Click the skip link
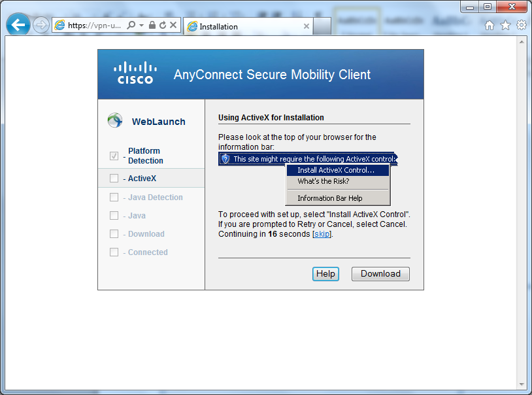The image size is (532, 395). [322, 234]
